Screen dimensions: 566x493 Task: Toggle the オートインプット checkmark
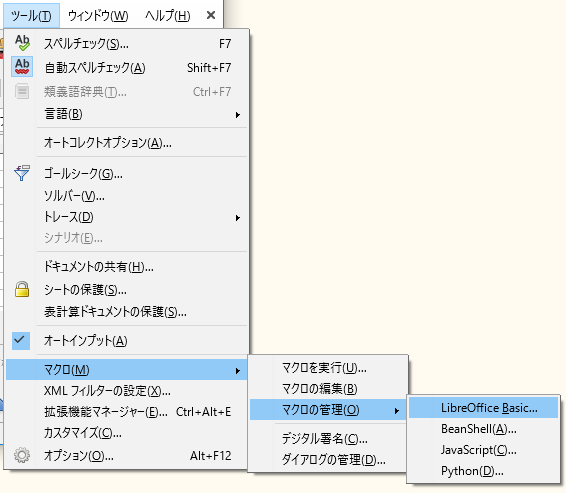21,340
